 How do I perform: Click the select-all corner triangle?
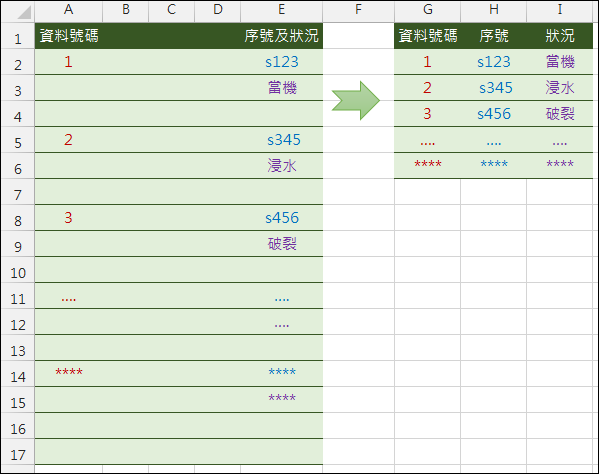coord(24,12)
